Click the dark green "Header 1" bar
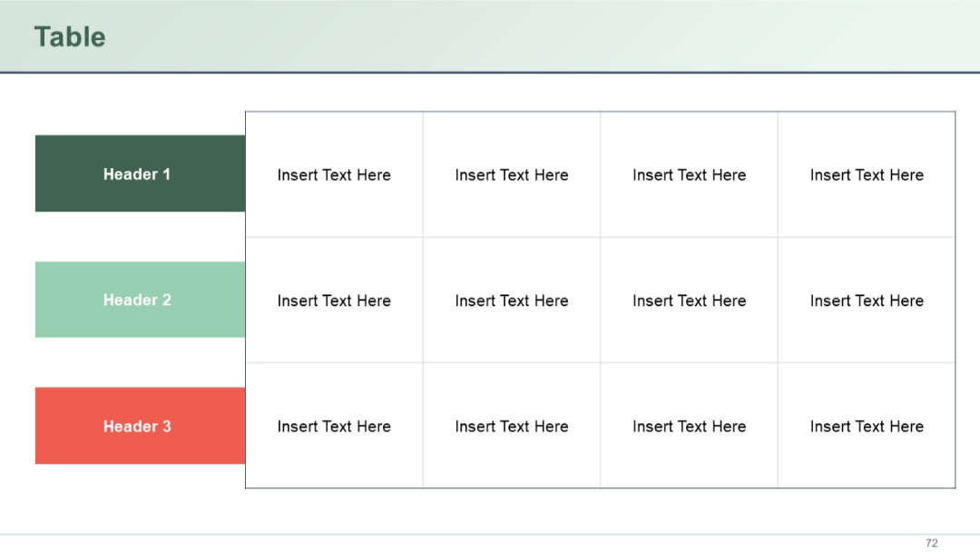The width and height of the screenshot is (980, 552). tap(138, 173)
